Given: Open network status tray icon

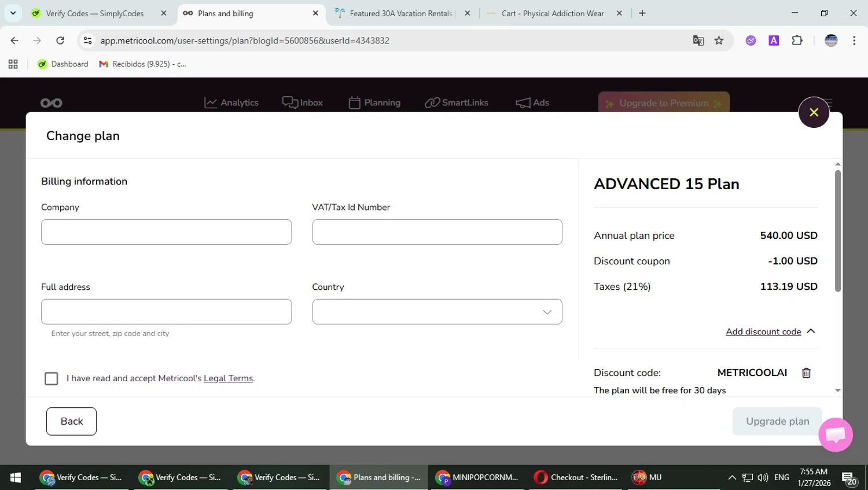Looking at the screenshot, I should pyautogui.click(x=748, y=477).
